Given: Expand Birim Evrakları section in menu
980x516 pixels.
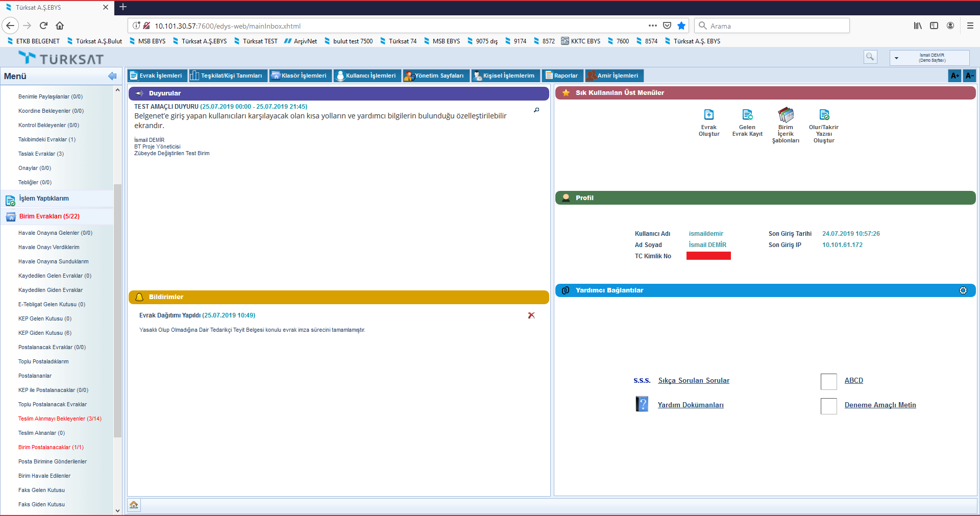Looking at the screenshot, I should pos(49,216).
